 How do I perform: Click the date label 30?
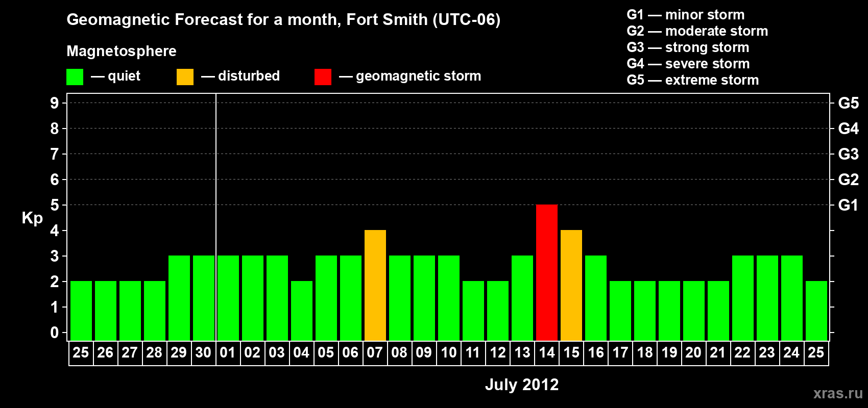point(203,353)
